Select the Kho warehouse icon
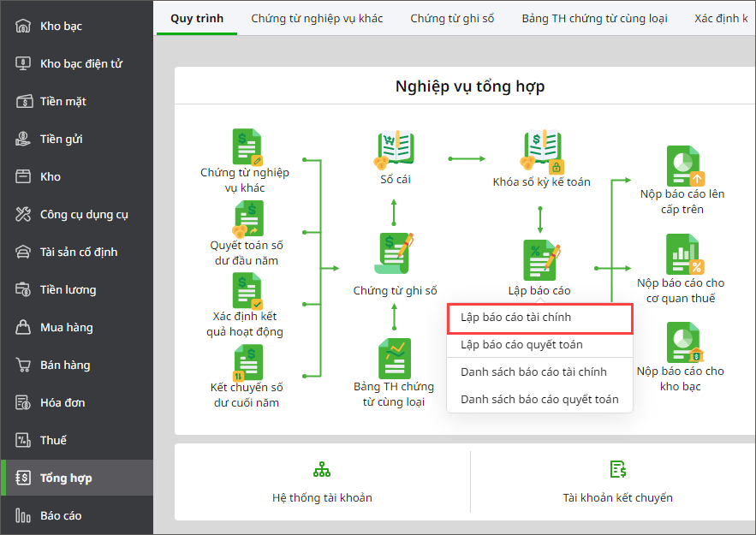 (x=22, y=176)
